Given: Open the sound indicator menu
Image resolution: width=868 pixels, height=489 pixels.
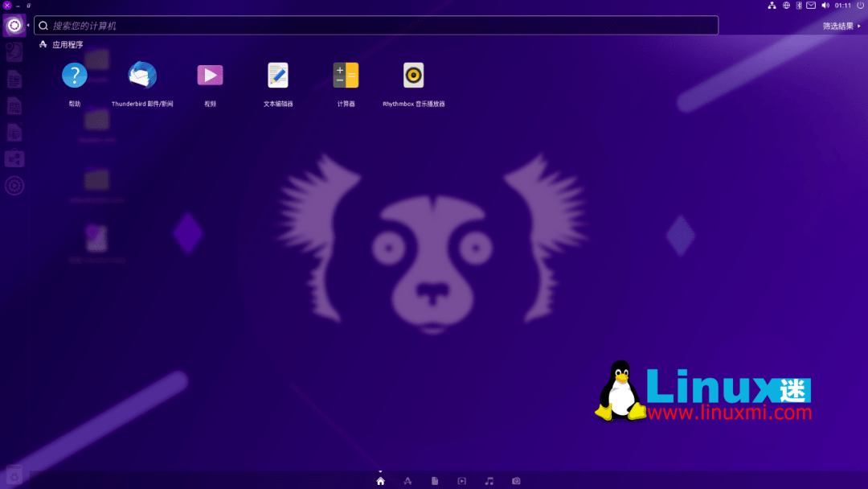Looking at the screenshot, I should 825,5.
